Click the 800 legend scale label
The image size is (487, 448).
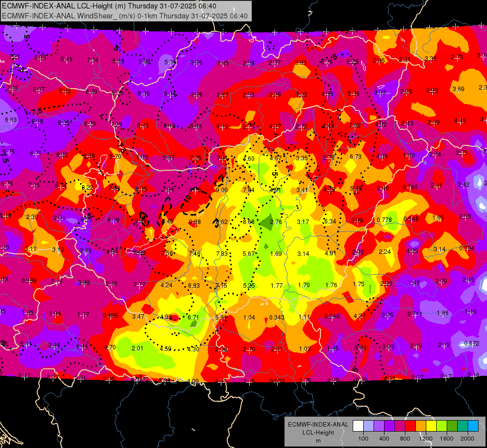(x=405, y=439)
